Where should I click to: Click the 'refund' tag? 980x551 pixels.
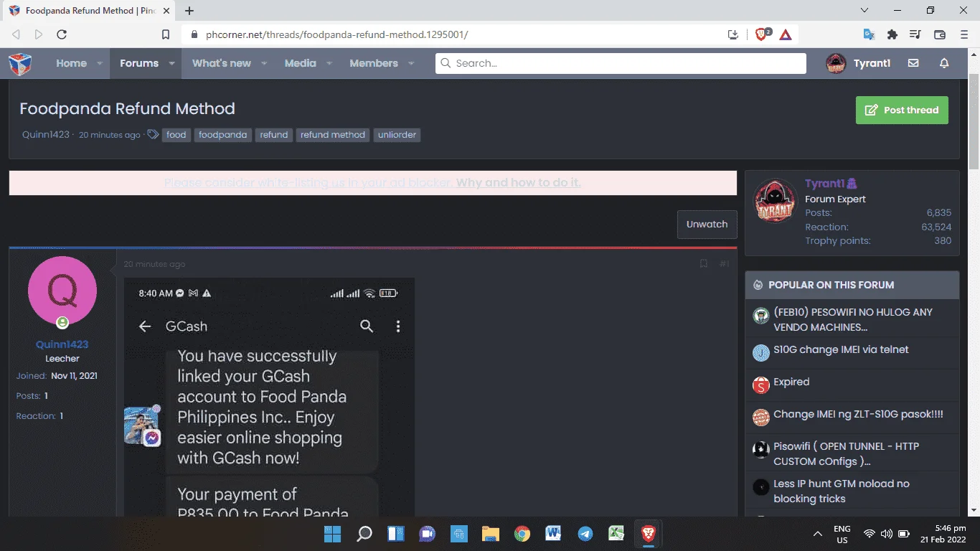point(274,134)
